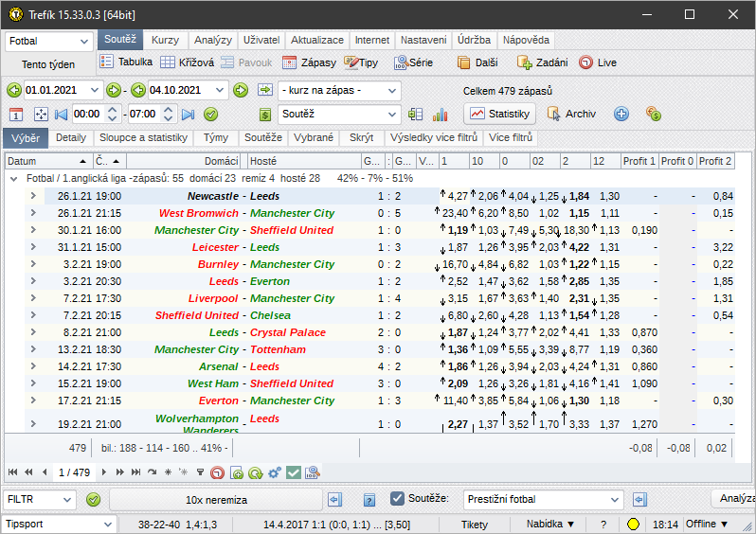Move the start date 01.01.2021 forward with the green arrow

click(114, 90)
